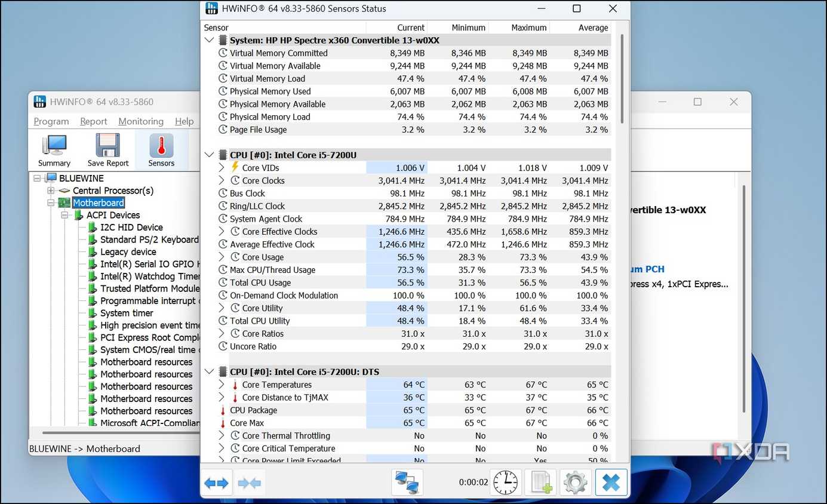The width and height of the screenshot is (827, 504).
Task: Expand the Central Processor(s) tree node
Action: 51,190
